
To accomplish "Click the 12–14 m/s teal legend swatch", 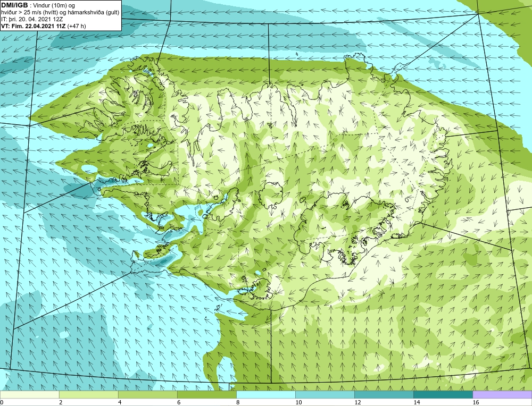I will [x=384, y=394].
